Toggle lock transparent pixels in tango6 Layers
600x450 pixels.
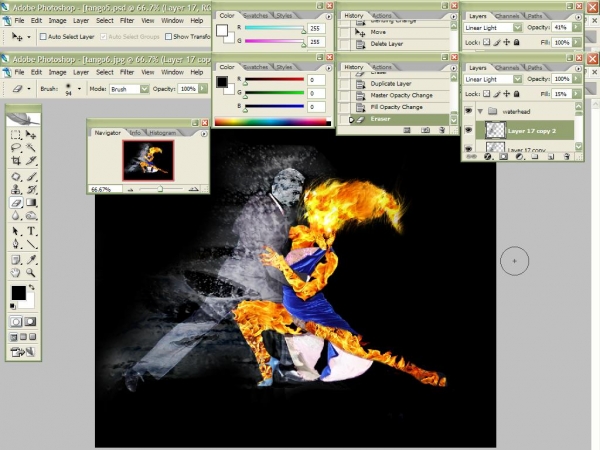(x=486, y=94)
